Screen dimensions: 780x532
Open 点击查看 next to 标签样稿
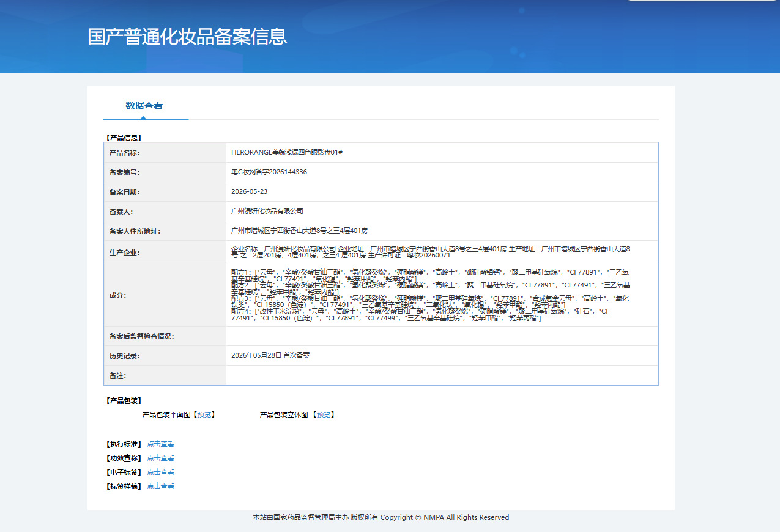pyautogui.click(x=161, y=486)
